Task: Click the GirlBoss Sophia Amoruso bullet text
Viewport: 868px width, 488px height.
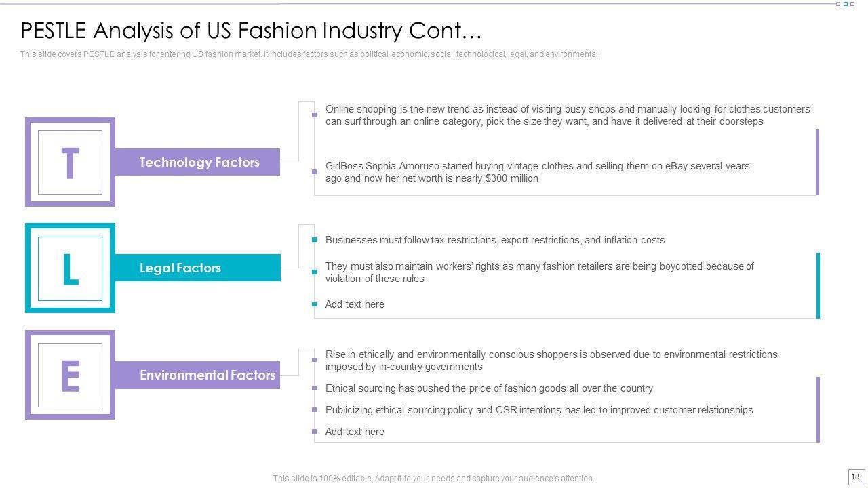Action: point(537,172)
